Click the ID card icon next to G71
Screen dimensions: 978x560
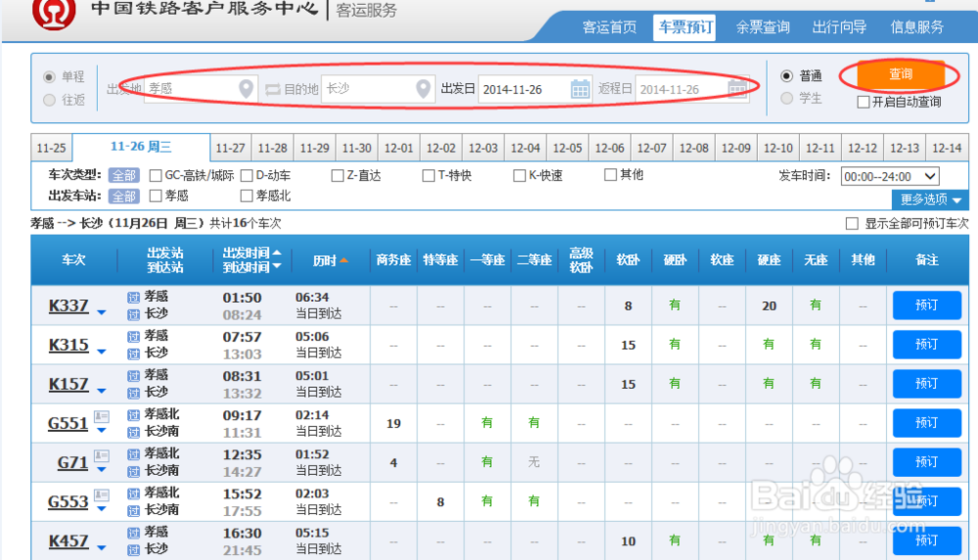pos(102,455)
